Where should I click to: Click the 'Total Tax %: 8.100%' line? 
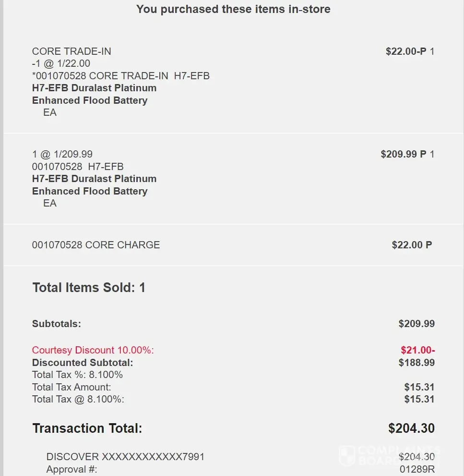pyautogui.click(x=77, y=375)
